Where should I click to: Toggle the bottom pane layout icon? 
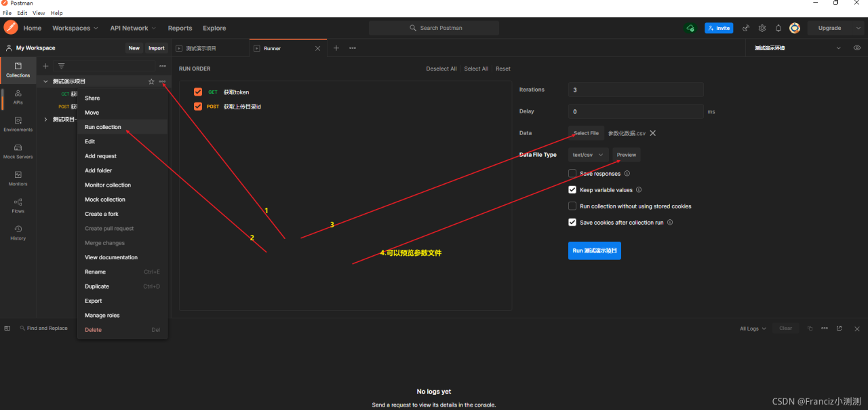coord(7,328)
